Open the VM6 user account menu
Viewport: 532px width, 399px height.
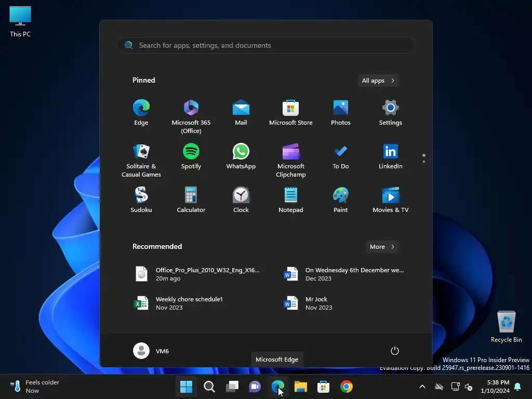(x=151, y=351)
